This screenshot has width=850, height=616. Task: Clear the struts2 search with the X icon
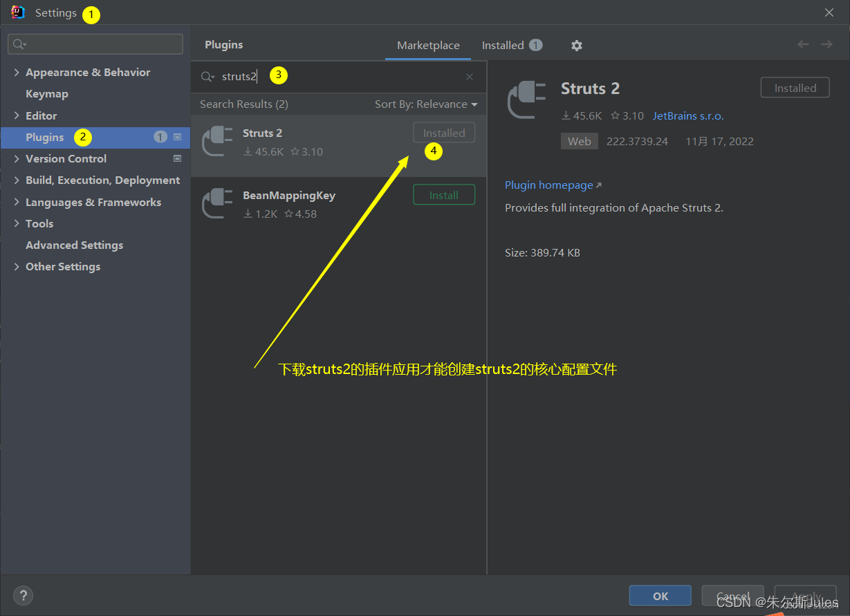[x=470, y=77]
